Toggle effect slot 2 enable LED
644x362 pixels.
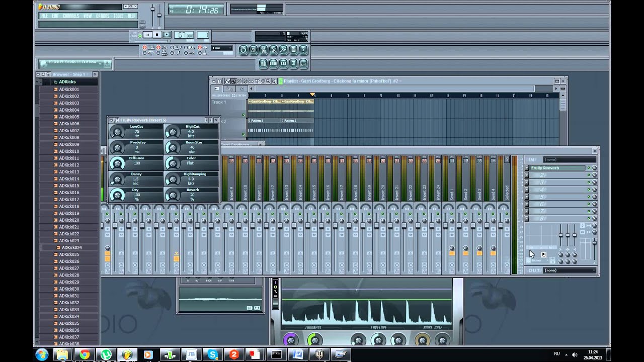[589, 175]
